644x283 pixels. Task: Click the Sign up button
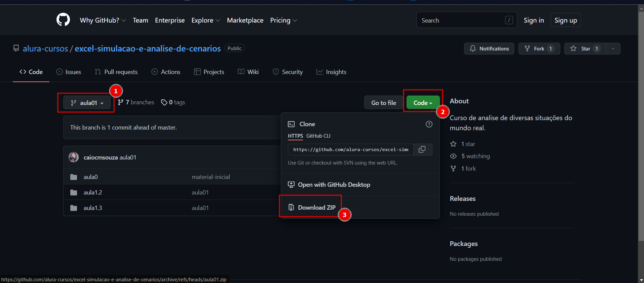pyautogui.click(x=566, y=20)
